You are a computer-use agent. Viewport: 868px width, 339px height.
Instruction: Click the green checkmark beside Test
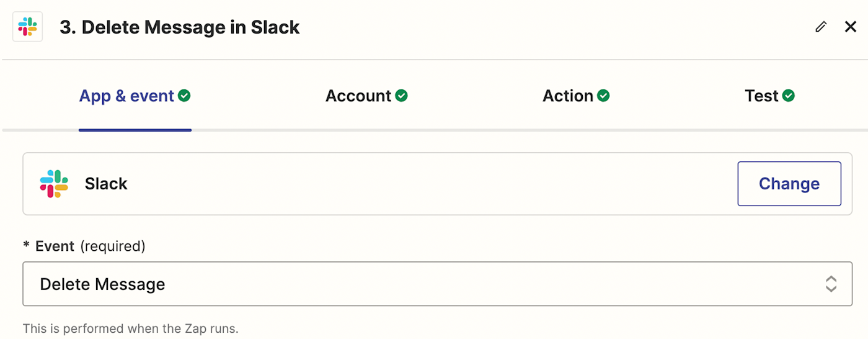point(789,96)
